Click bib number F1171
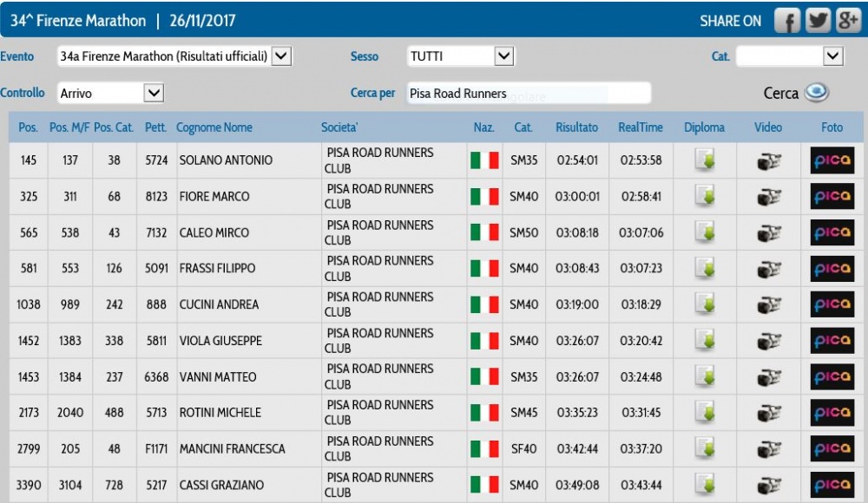 (x=156, y=448)
